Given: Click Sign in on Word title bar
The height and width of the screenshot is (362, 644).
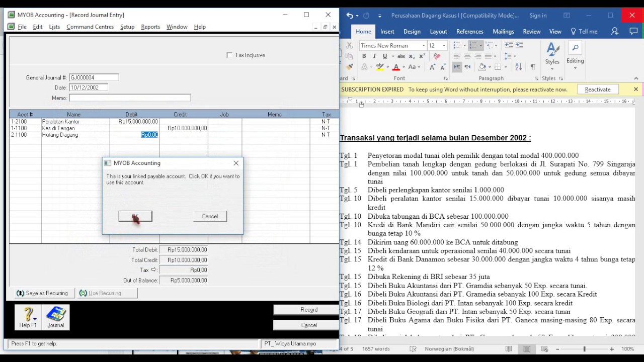Looking at the screenshot, I should [x=538, y=16].
